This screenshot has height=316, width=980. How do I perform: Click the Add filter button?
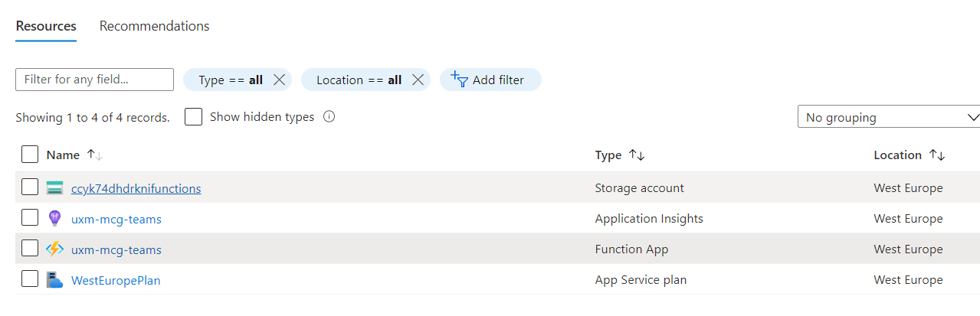point(490,80)
